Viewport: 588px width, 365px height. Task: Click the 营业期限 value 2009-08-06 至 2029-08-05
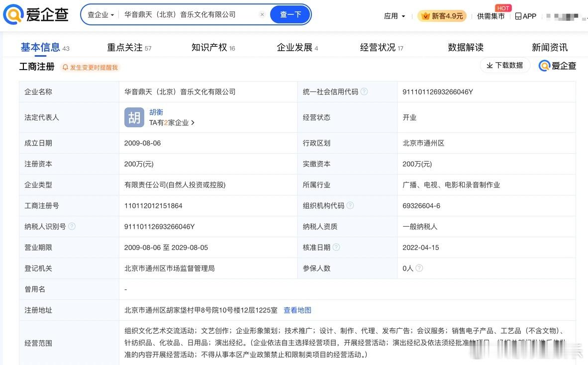166,248
